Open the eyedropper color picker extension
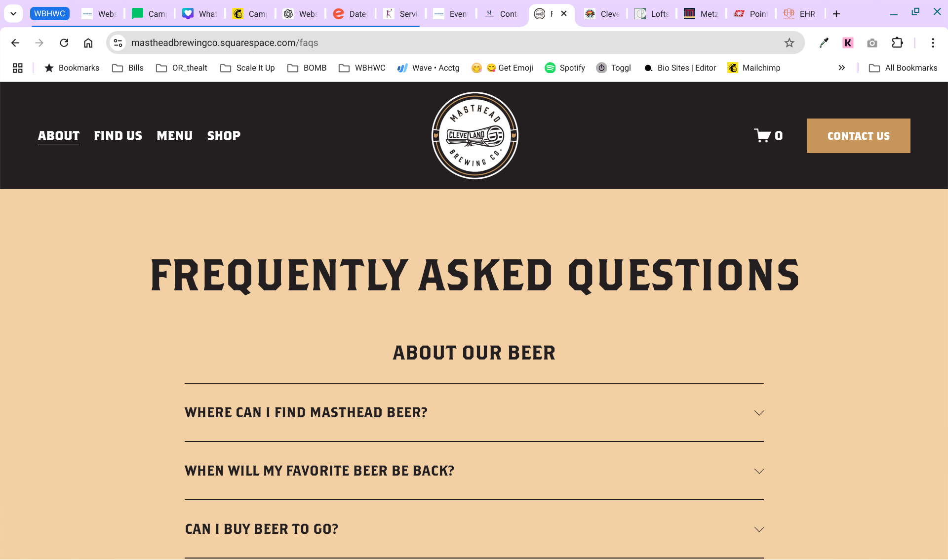Viewport: 948px width, 560px height. [x=824, y=43]
